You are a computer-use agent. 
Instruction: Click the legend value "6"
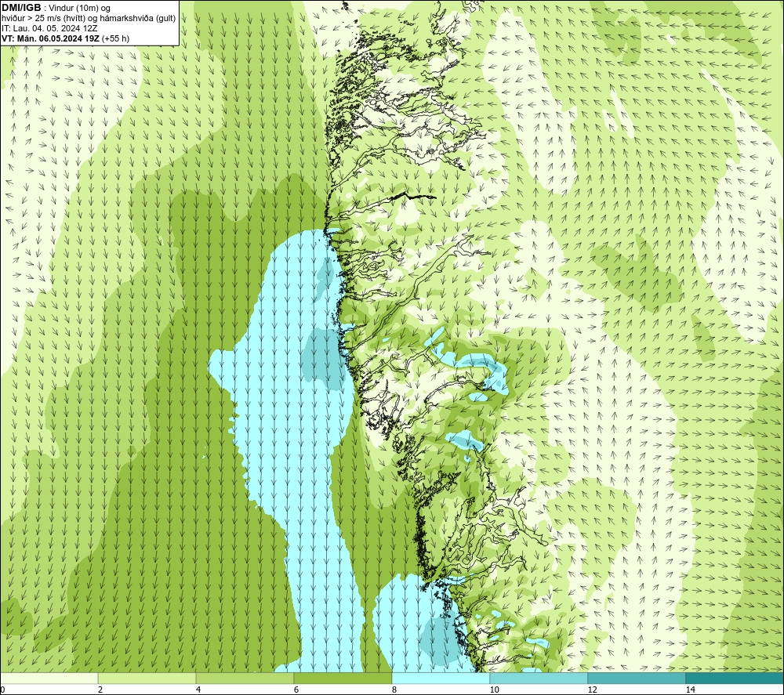click(x=296, y=690)
